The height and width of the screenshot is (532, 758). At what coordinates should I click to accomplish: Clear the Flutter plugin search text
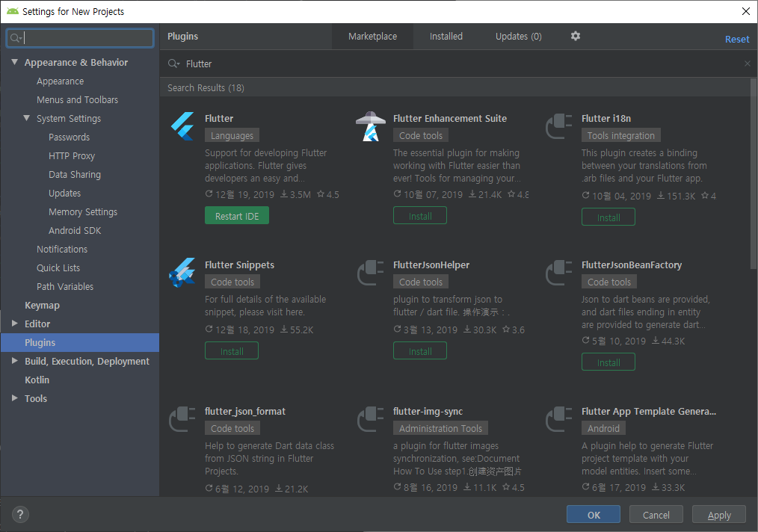[748, 64]
